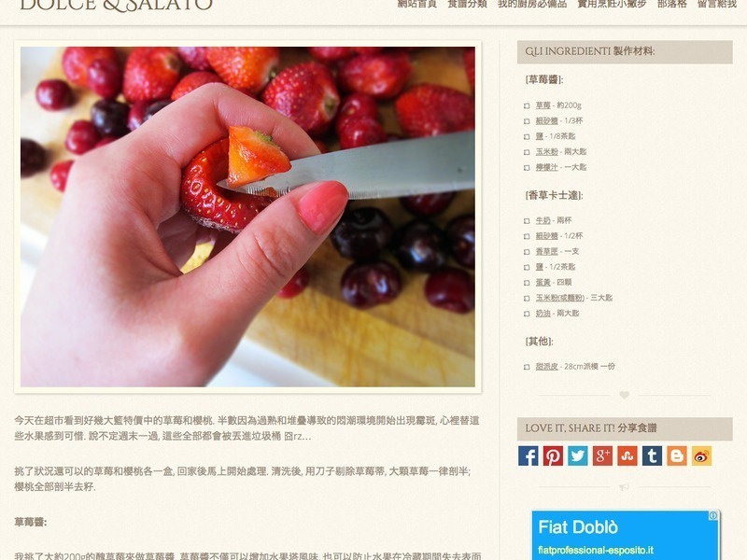Share via the StumbleUpon icon
This screenshot has height=560, width=747.
coord(627,455)
